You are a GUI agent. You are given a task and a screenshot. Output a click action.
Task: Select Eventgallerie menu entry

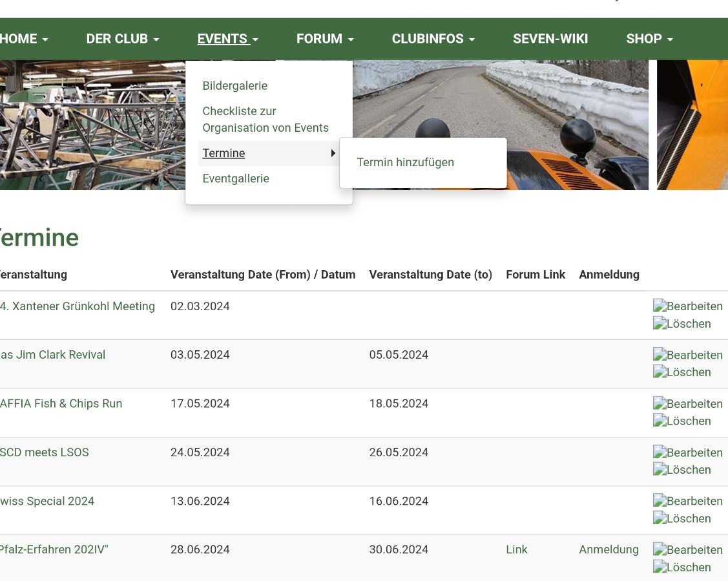(x=236, y=178)
